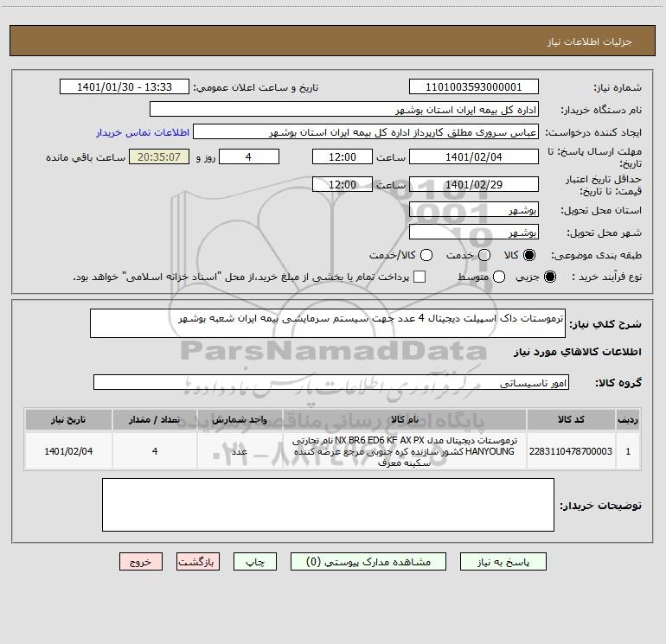Click the چاپ print button
The height and width of the screenshot is (644, 666).
[255, 562]
